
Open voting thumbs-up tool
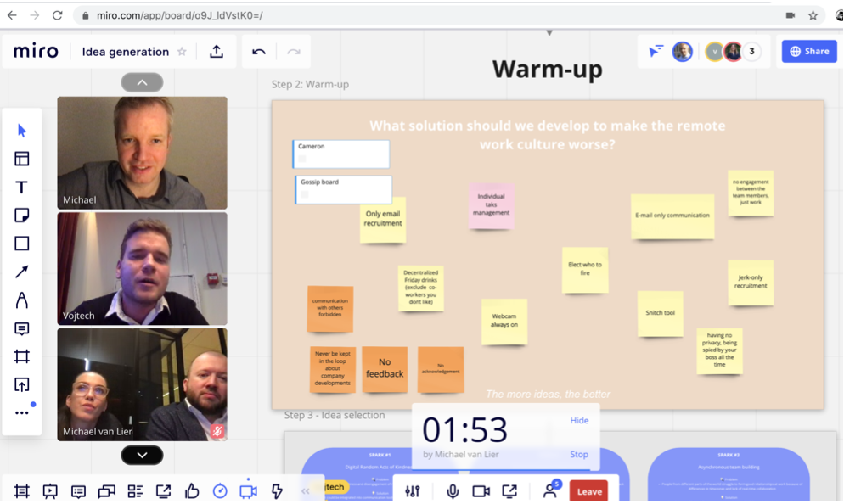pyautogui.click(x=192, y=491)
